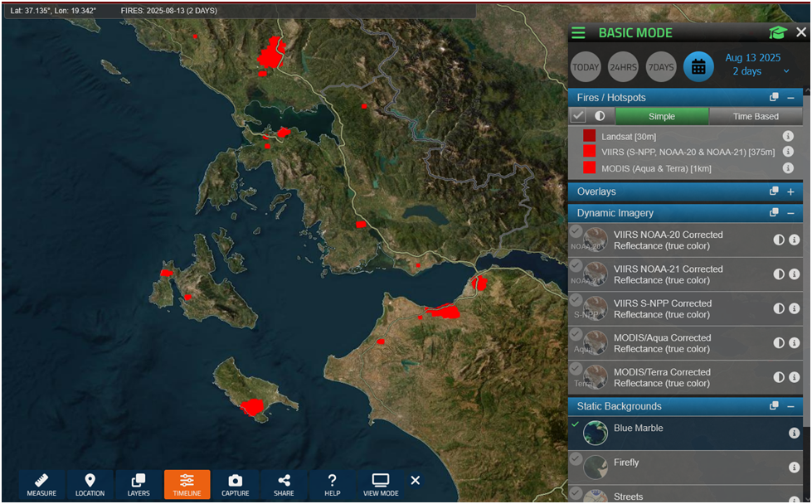Click the 24HRS time range button
The image size is (812, 504).
pyautogui.click(x=623, y=66)
